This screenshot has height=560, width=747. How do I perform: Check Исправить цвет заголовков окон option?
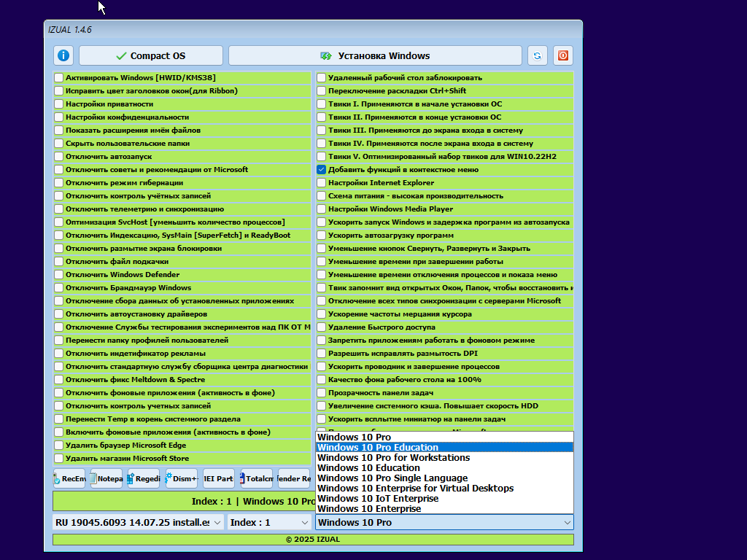pyautogui.click(x=58, y=90)
